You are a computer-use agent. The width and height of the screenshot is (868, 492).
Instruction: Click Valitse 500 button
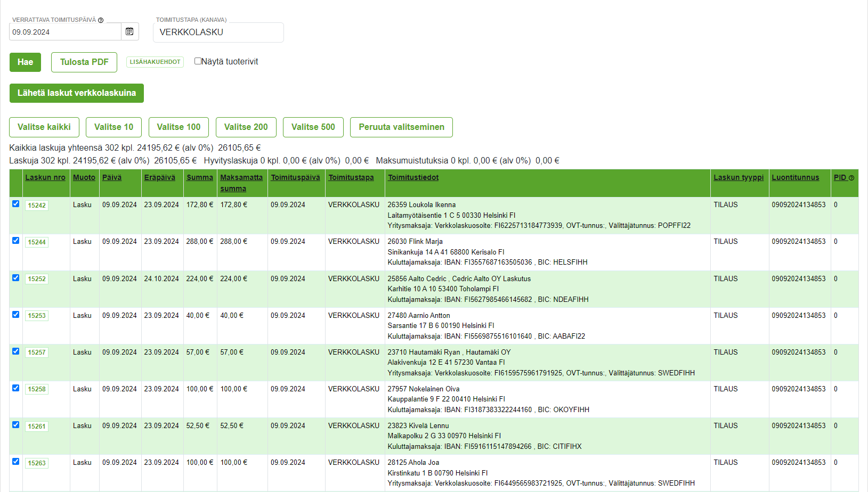pyautogui.click(x=313, y=127)
